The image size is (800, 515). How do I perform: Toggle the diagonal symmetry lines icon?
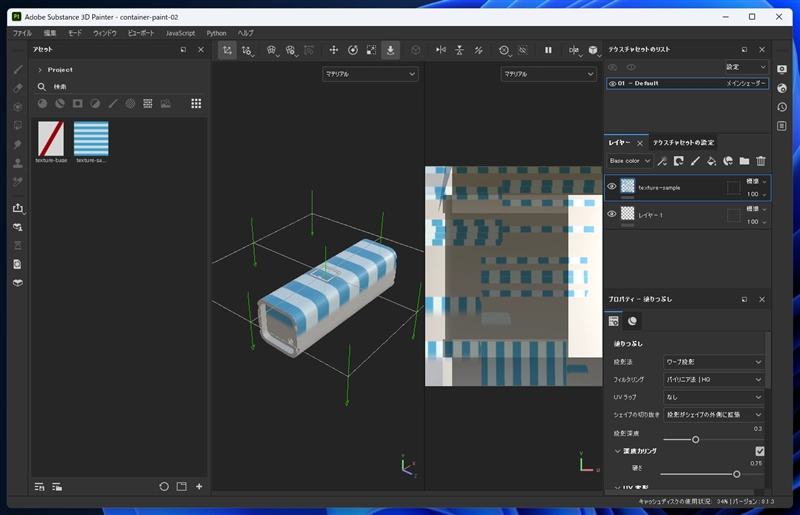(x=479, y=50)
